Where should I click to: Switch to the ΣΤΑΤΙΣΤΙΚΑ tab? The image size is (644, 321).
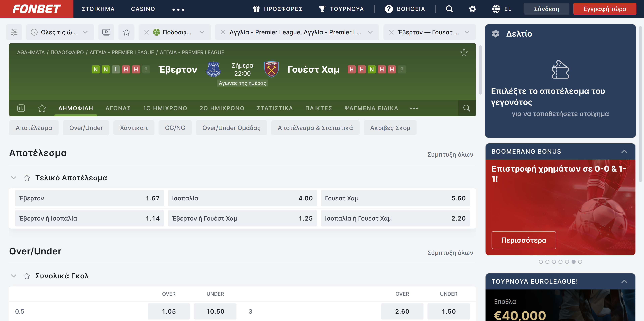click(275, 108)
